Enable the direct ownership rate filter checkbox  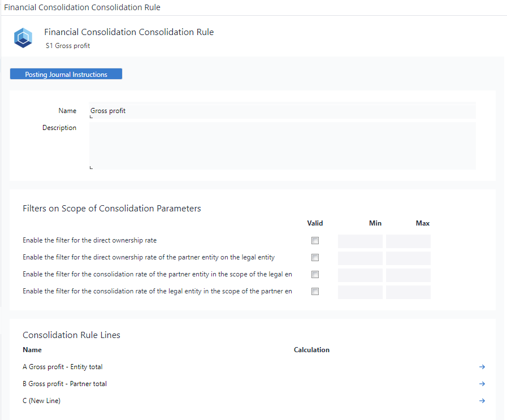click(x=315, y=240)
